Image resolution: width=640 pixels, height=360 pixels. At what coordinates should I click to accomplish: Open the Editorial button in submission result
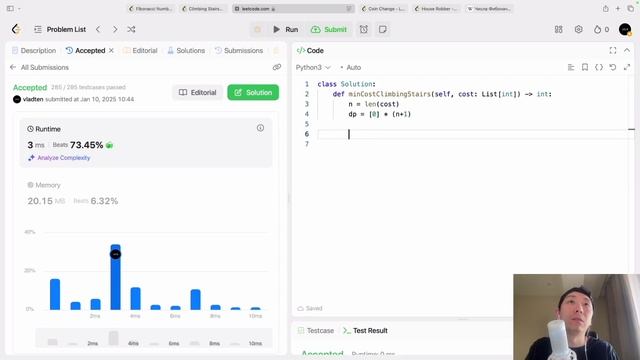coord(198,93)
